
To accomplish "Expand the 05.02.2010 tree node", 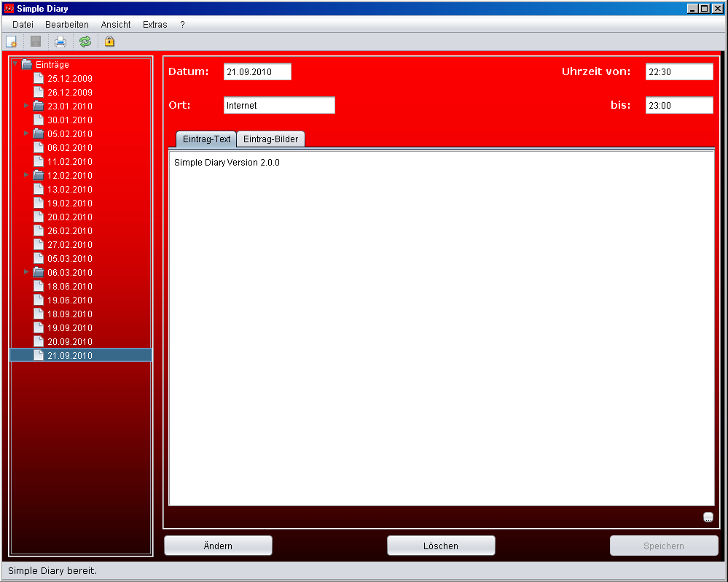I will tap(26, 133).
